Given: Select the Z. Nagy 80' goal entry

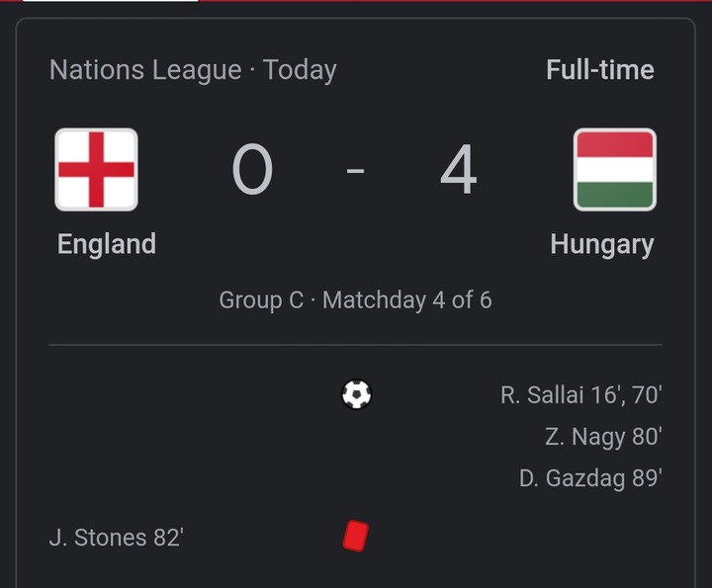Looking at the screenshot, I should coord(603,437).
